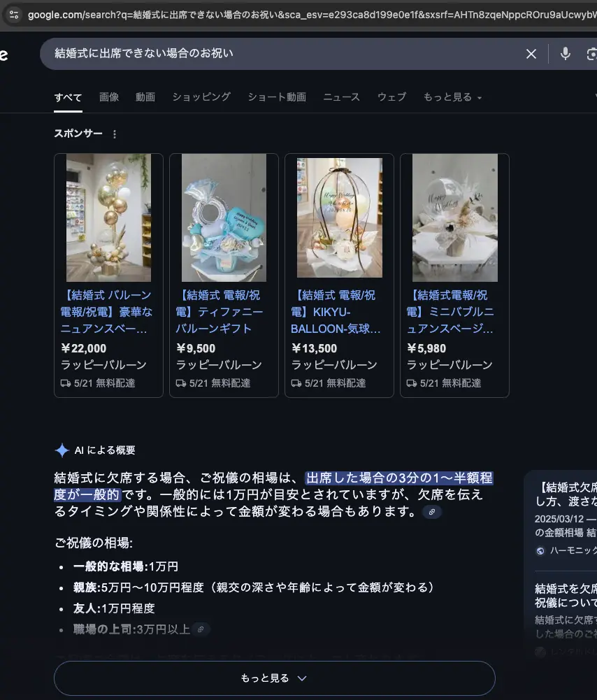The image size is (597, 700).
Task: Open source link icon after first AI paragraph
Action: 432,512
